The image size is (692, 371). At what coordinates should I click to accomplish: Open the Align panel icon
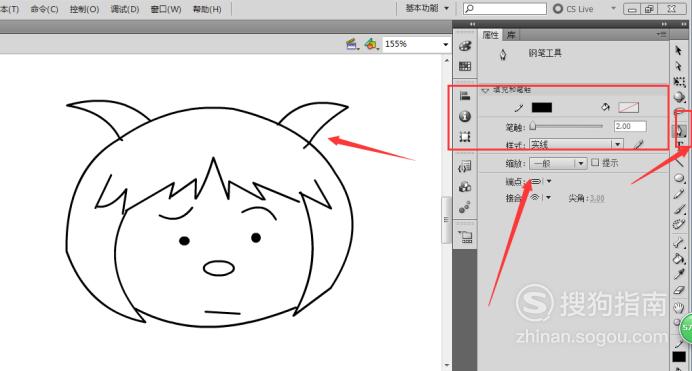click(x=464, y=96)
